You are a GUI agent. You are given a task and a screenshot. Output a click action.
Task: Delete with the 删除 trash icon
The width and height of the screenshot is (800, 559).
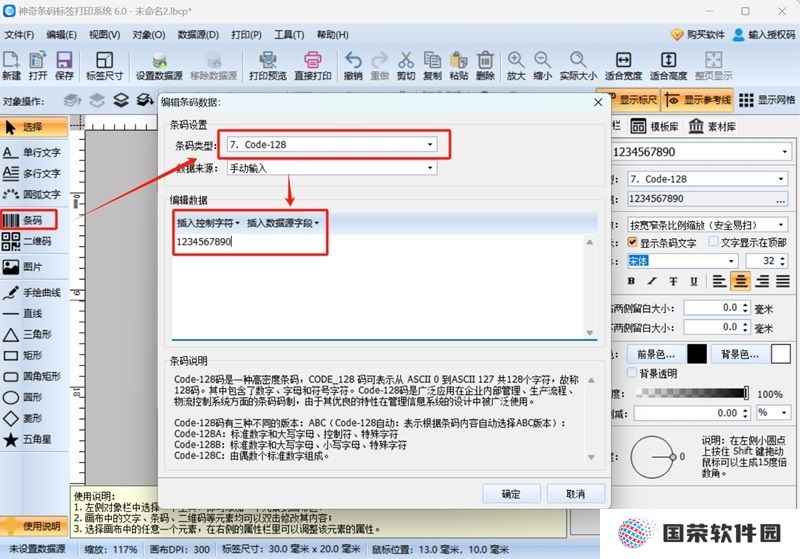click(485, 65)
